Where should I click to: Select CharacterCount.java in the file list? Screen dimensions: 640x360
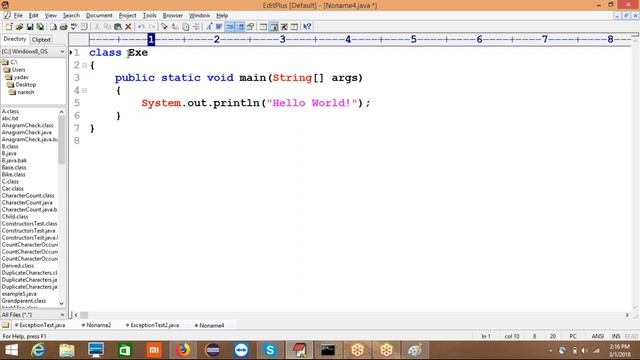click(27, 202)
